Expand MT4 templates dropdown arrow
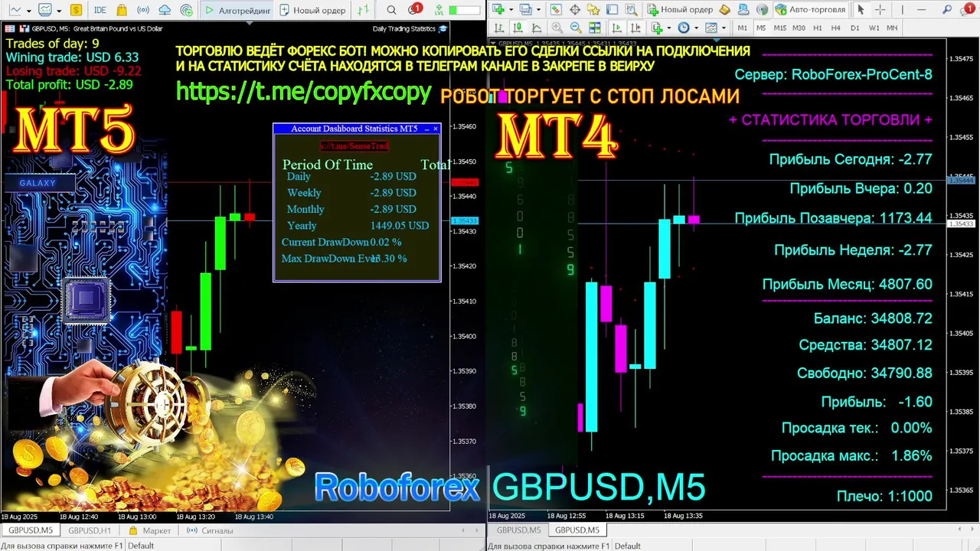This screenshot has width=980, height=551. [724, 28]
